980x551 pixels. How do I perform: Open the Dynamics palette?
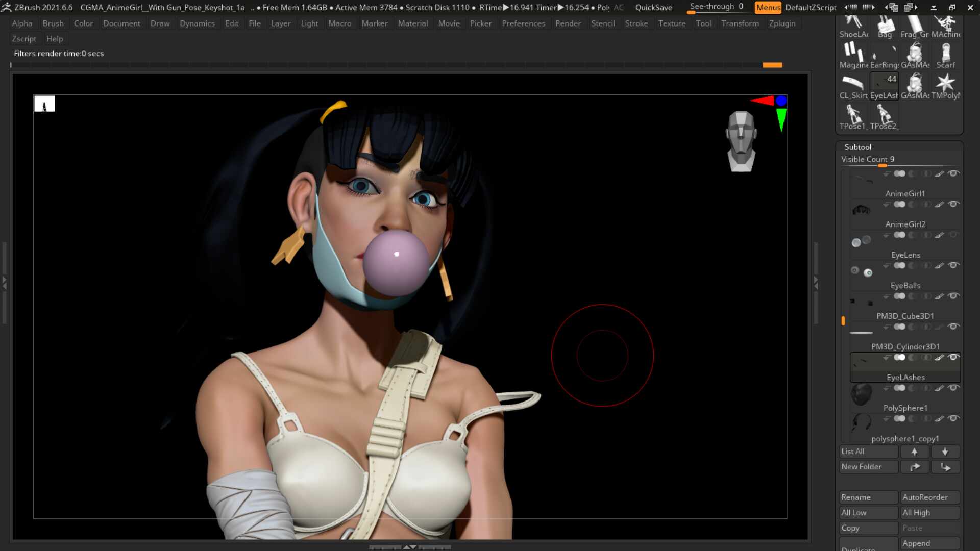coord(197,23)
